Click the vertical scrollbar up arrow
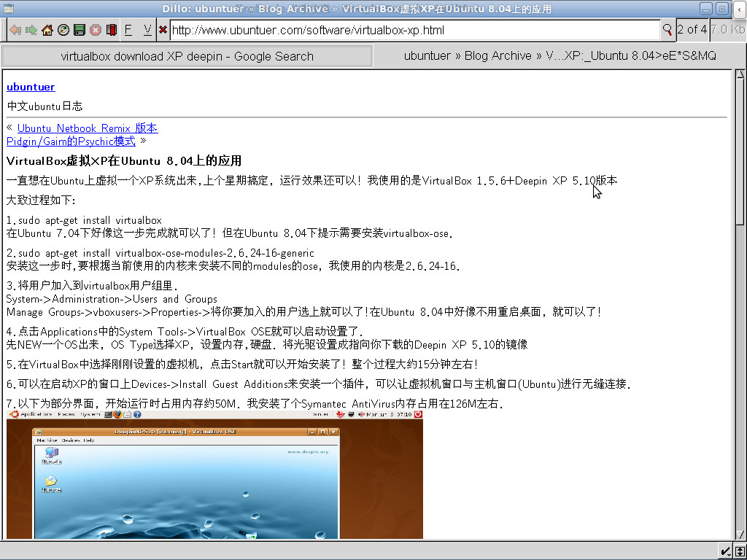The width and height of the screenshot is (747, 560). pos(740,74)
